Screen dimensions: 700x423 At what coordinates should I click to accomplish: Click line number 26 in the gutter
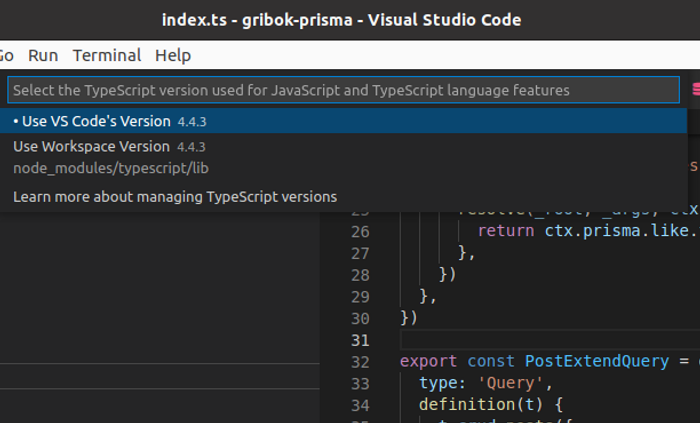coord(360,232)
